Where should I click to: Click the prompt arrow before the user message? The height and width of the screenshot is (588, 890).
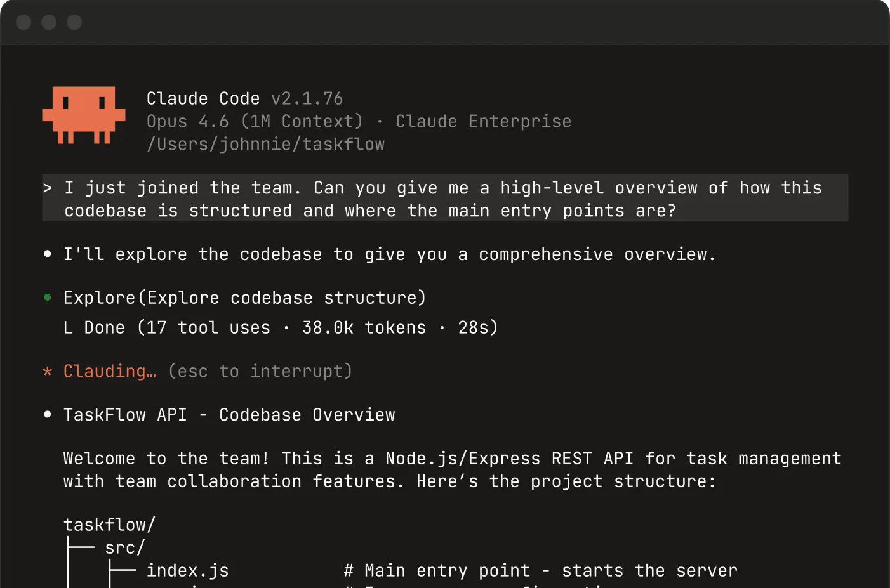[48, 188]
